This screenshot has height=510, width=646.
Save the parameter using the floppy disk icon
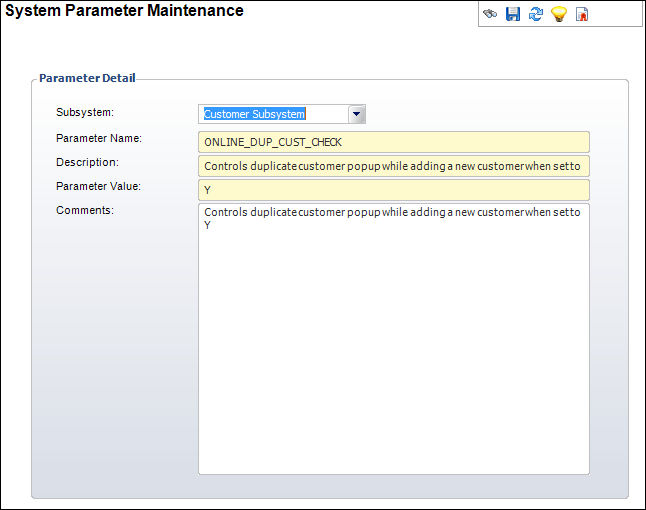(x=513, y=14)
